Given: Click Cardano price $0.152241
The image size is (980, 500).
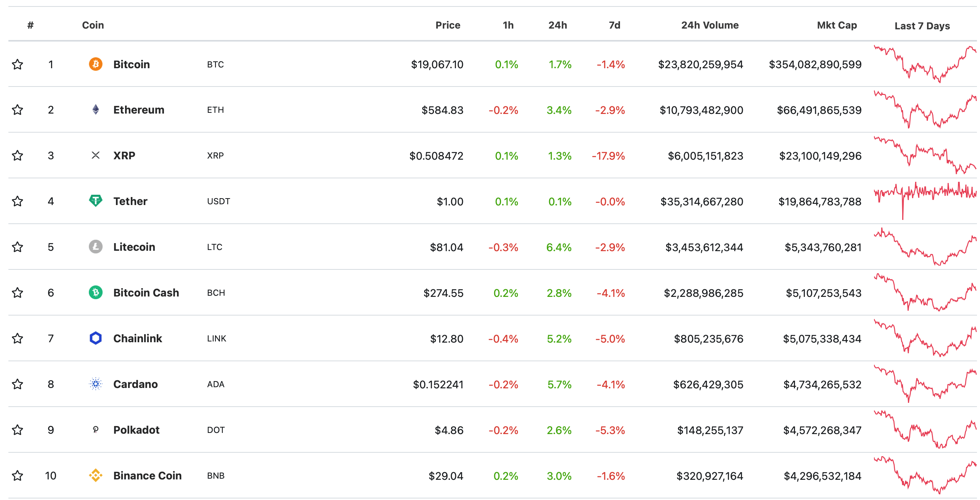Looking at the screenshot, I should pyautogui.click(x=438, y=385).
